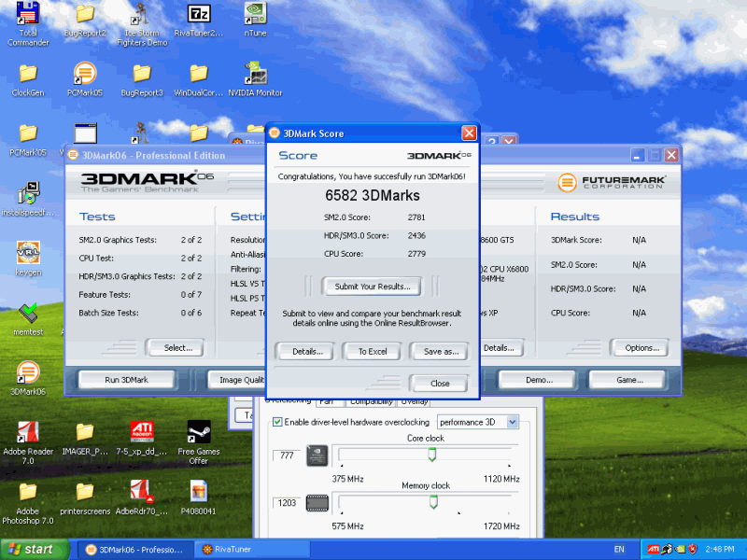The width and height of the screenshot is (747, 560).
Task: Click the Image Quality button
Action: [237, 380]
